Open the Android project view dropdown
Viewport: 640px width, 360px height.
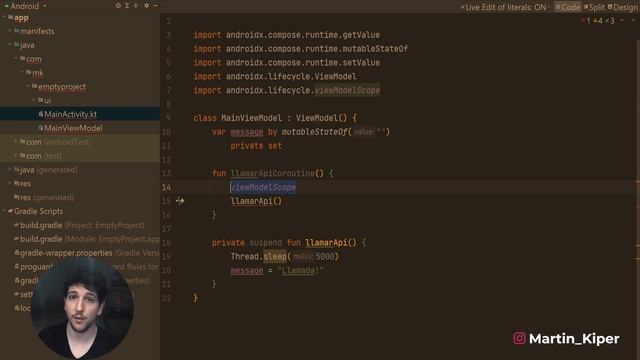coord(26,6)
